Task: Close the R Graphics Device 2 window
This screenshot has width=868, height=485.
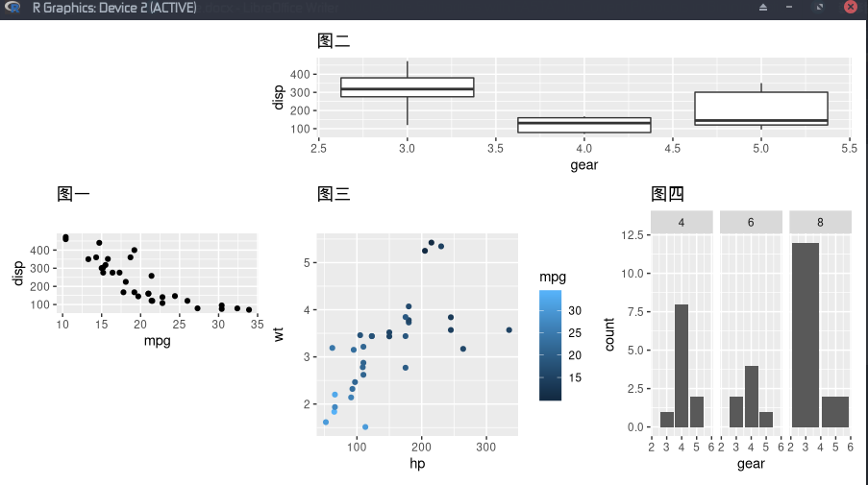Action: 851,7
